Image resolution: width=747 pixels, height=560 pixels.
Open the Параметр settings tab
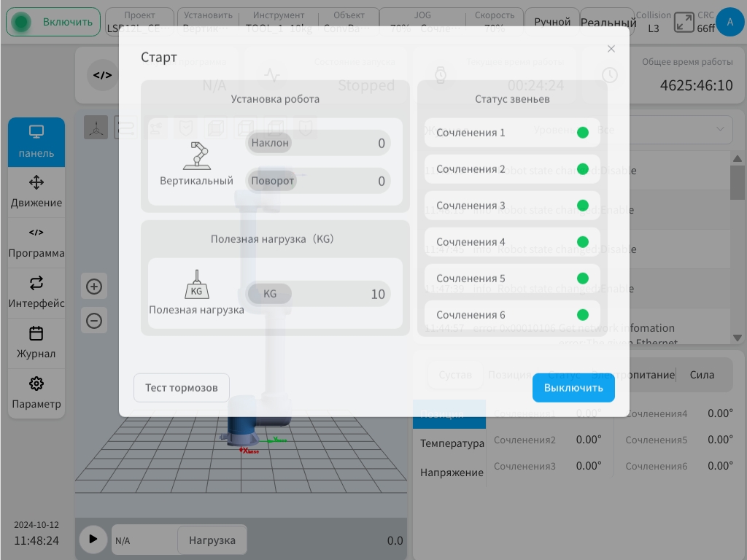pyautogui.click(x=36, y=393)
